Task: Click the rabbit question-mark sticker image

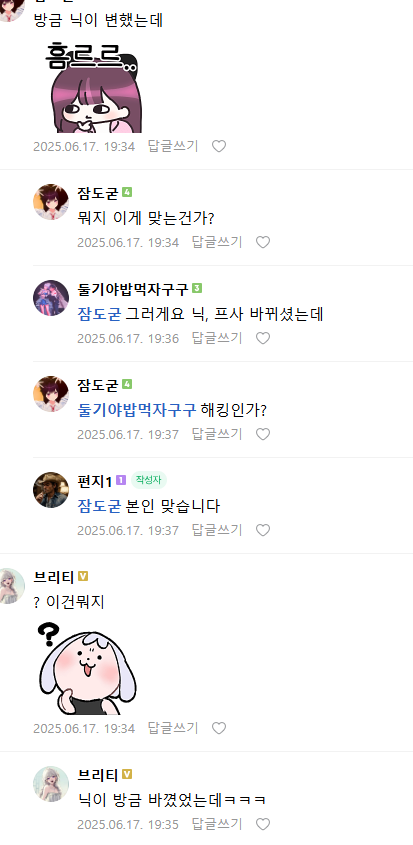Action: coord(87,668)
